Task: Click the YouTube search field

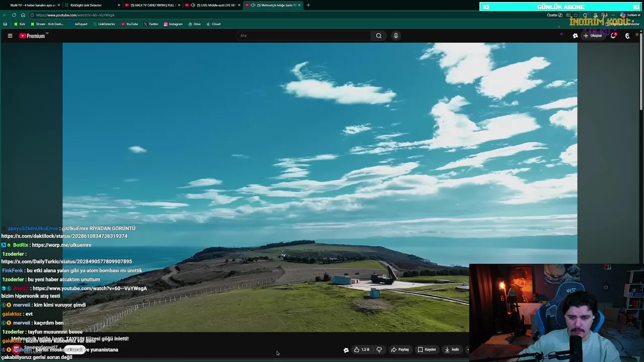Action: coord(303,36)
